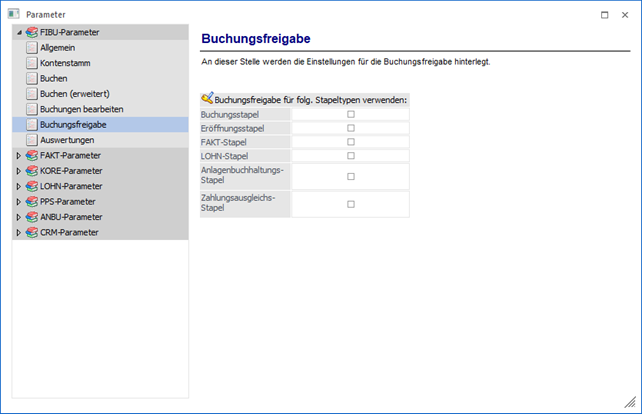This screenshot has width=642, height=414.
Task: Click the FIBU-Parameter stack icon
Action: click(31, 33)
